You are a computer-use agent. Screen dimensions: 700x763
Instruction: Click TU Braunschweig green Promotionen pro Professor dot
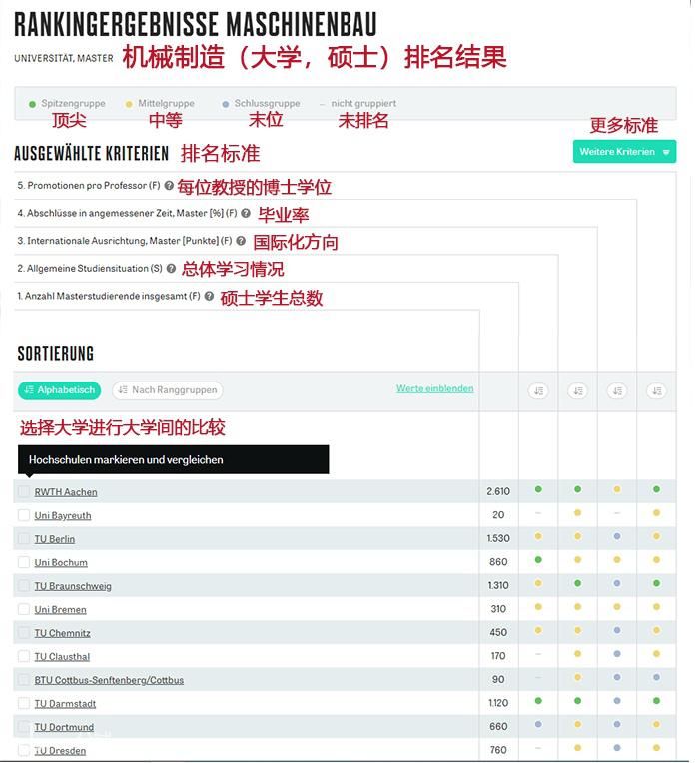[x=657, y=583]
